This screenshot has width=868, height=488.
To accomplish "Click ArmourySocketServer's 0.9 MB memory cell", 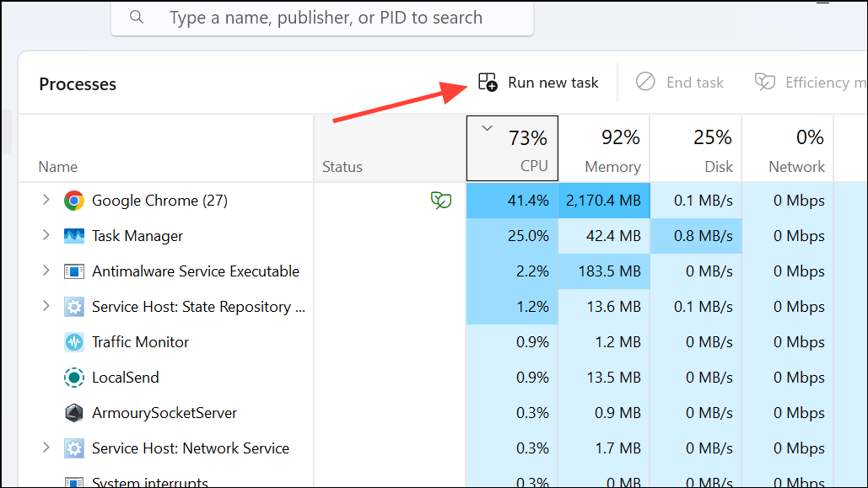I will click(x=604, y=413).
